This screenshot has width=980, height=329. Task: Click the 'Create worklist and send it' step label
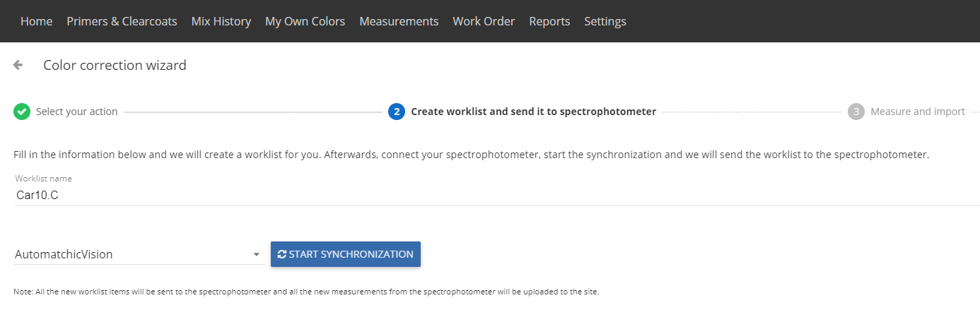point(534,112)
